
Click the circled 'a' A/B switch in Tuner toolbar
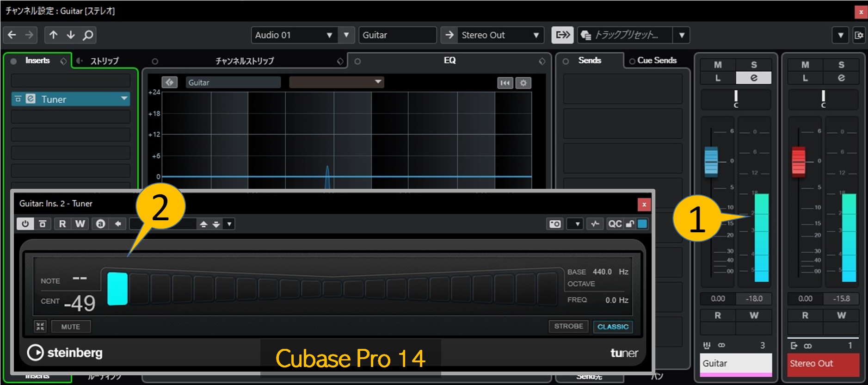(100, 224)
